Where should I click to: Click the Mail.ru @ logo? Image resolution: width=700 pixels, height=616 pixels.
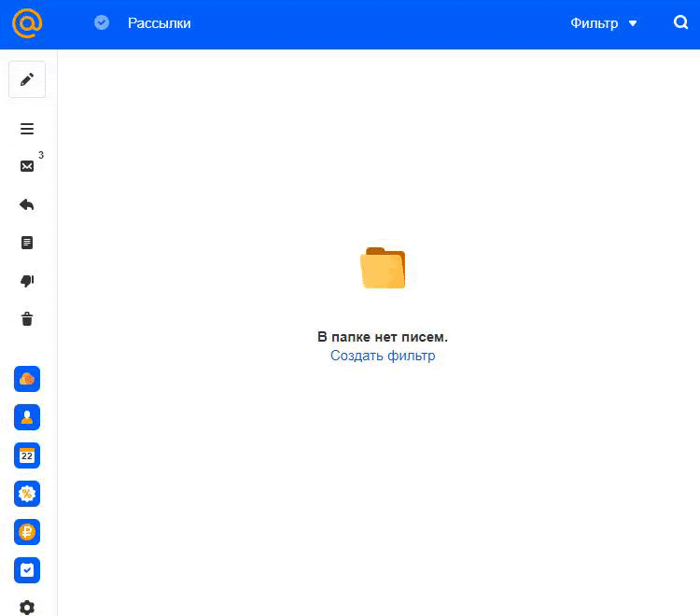(27, 22)
